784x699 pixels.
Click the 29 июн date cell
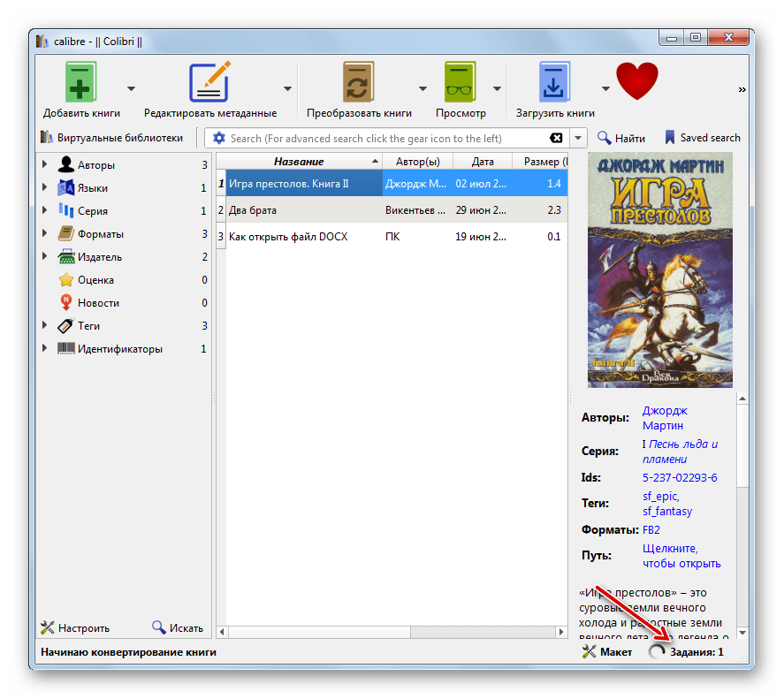click(481, 210)
